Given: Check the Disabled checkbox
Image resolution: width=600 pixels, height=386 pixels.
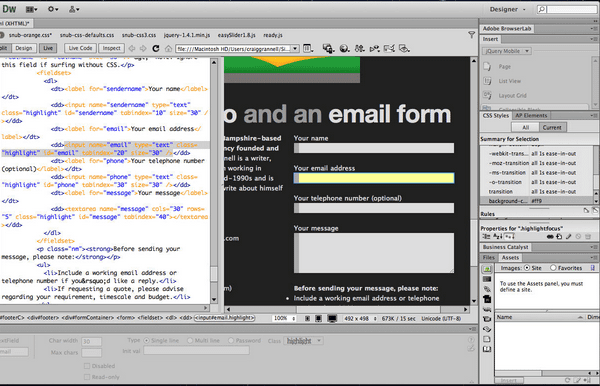Looking at the screenshot, I should (x=87, y=366).
